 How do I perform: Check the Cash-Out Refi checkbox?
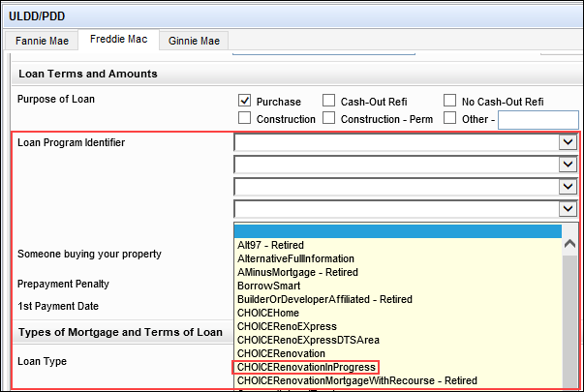pos(328,101)
